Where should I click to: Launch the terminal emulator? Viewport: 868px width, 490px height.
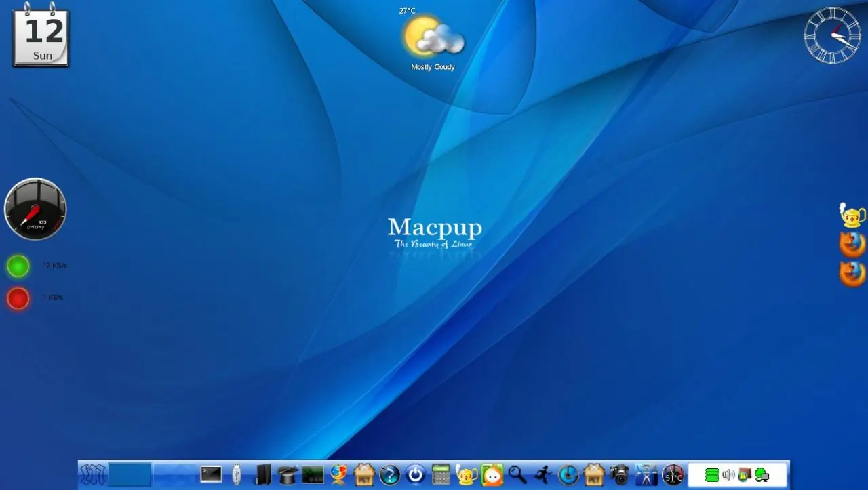click(211, 474)
